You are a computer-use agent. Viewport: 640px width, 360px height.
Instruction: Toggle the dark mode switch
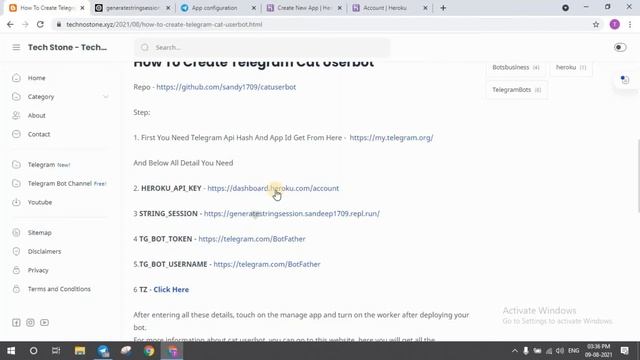coord(620,47)
